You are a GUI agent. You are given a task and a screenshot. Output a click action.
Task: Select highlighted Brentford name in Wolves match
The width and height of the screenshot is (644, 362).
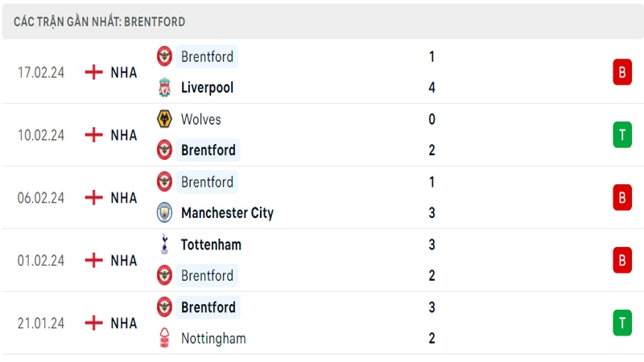pyautogui.click(x=208, y=150)
